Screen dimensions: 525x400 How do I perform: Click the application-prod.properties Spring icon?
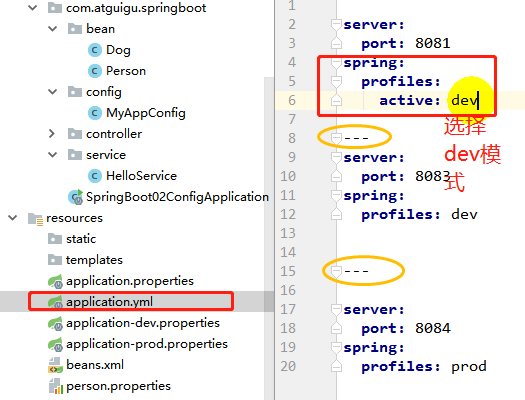pos(56,344)
